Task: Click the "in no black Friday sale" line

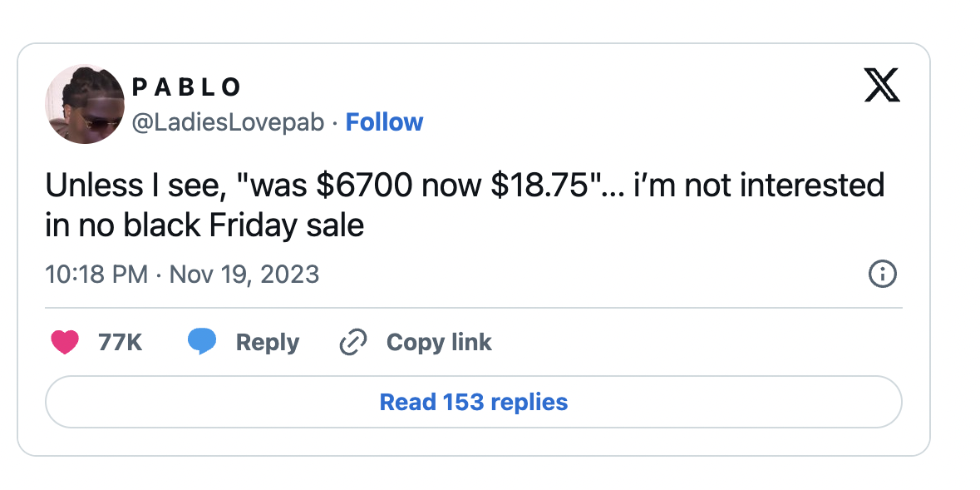Action: tap(204, 225)
